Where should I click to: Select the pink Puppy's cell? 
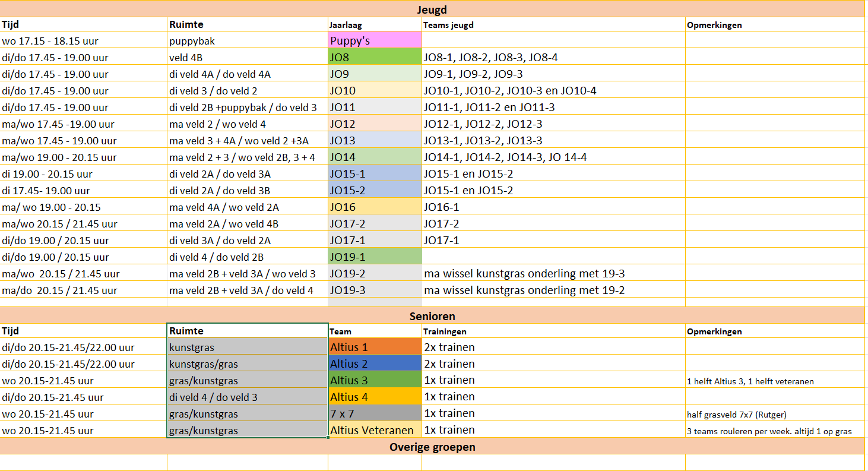(374, 41)
